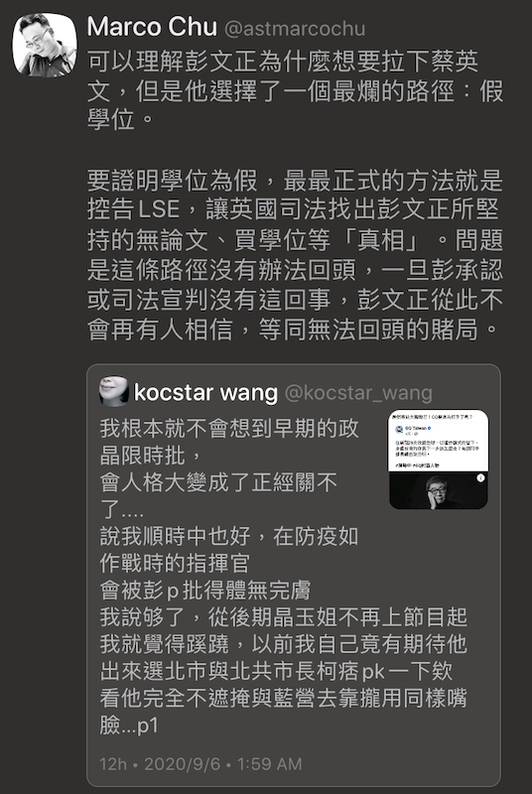Screen dimensions: 532x794
Task: Open the @kocstar_wang handle link
Action: (x=358, y=393)
